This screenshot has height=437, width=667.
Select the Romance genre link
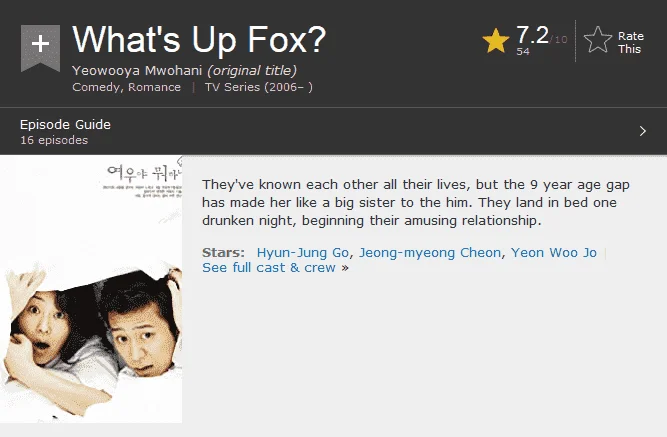point(154,87)
